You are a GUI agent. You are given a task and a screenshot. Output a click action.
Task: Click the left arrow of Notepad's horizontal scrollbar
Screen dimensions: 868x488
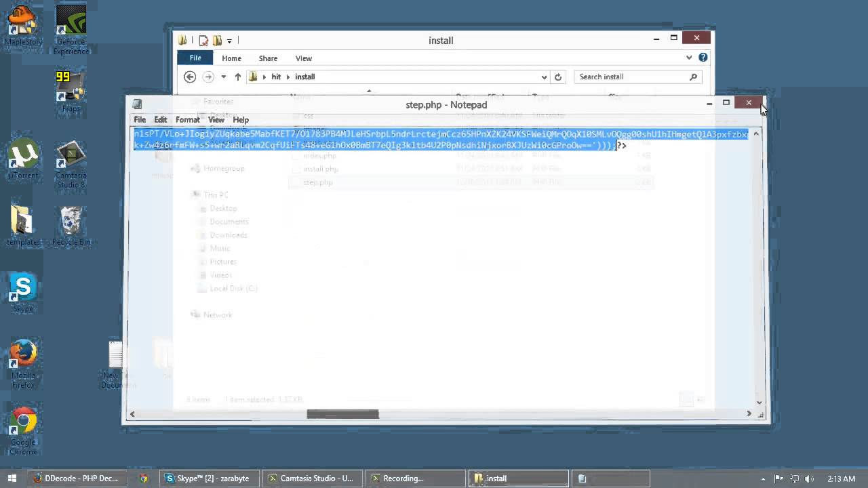(x=132, y=413)
